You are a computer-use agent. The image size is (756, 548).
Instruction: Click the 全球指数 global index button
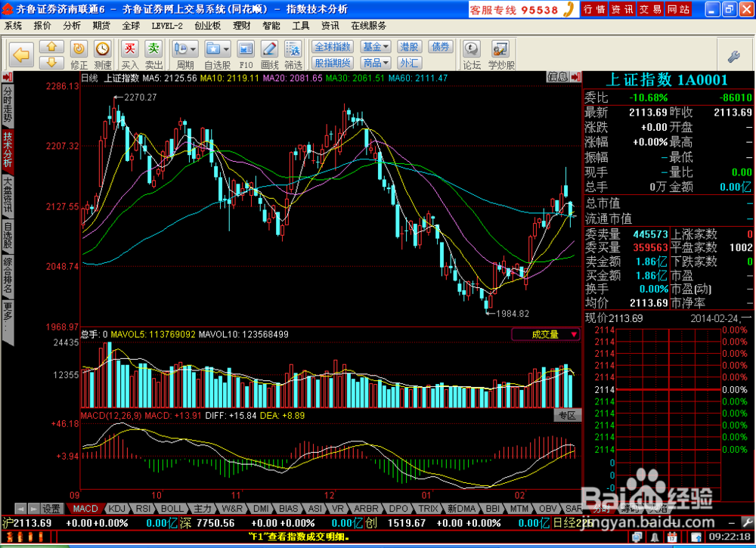pyautogui.click(x=333, y=47)
